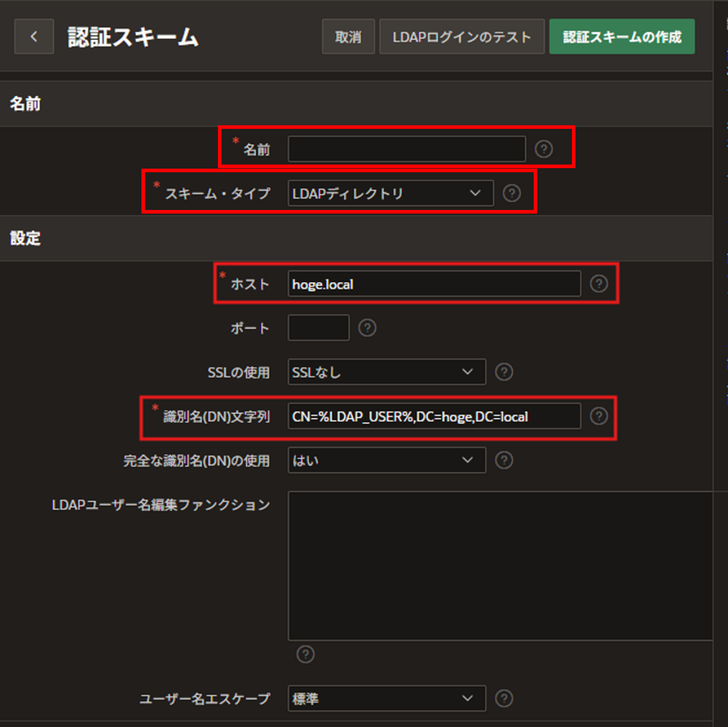Click the LDAPユーザー名編集ファンクション textarea
Viewport: 728px width, 727px height.
tap(500, 565)
